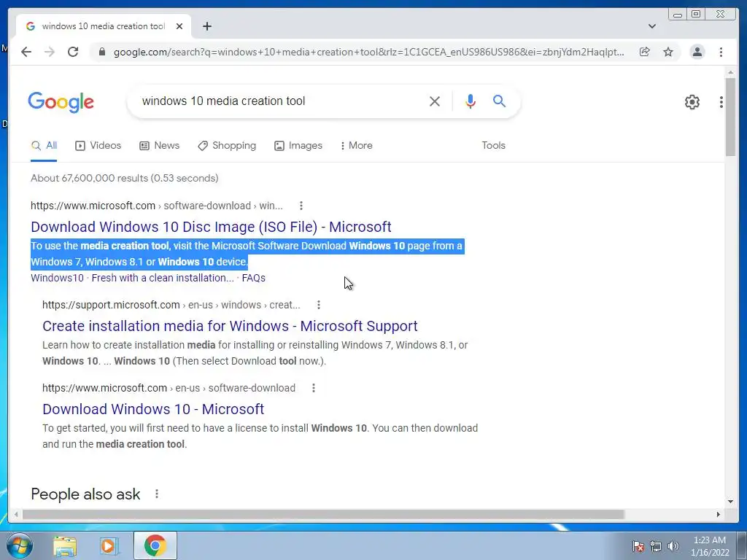Open Windows Explorer from the taskbar
Viewport: 747px width, 560px height.
coord(65,545)
